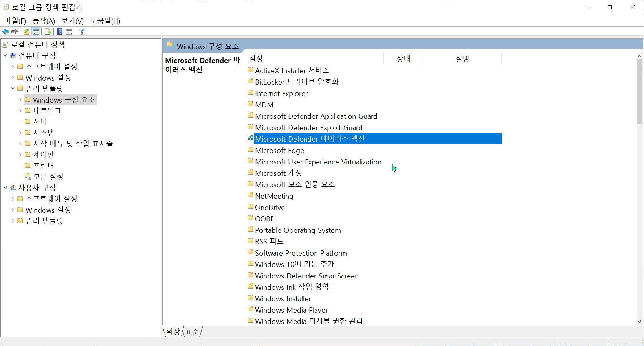Viewport: 644px width, 346px height.
Task: Click the OneDrive folder icon
Action: 251,207
